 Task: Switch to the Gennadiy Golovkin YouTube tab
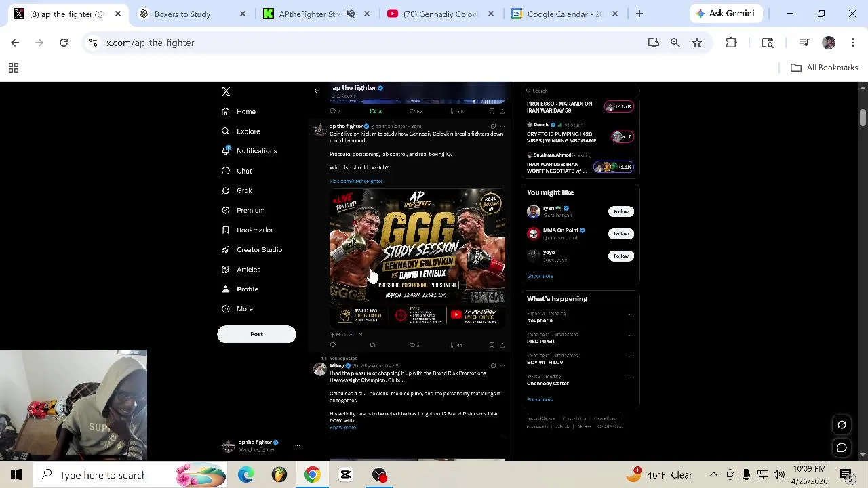(440, 14)
